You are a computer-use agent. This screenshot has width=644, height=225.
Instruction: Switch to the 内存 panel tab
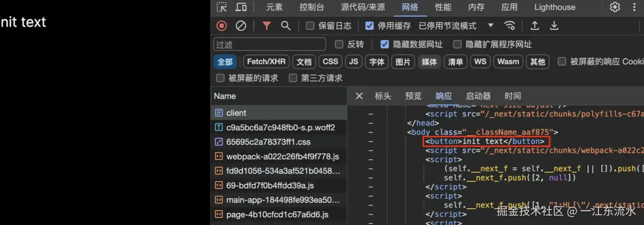coord(476,7)
